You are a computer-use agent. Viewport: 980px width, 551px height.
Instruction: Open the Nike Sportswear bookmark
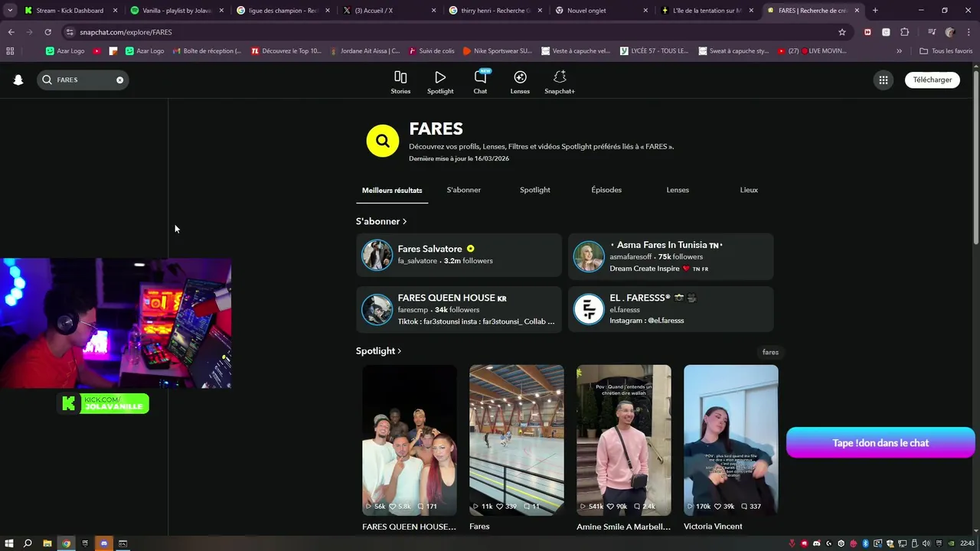tap(497, 51)
